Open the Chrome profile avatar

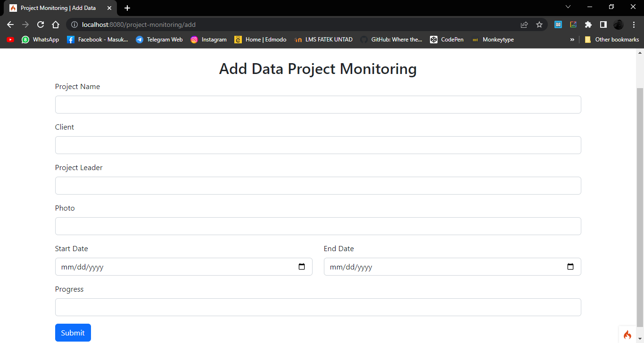click(619, 24)
